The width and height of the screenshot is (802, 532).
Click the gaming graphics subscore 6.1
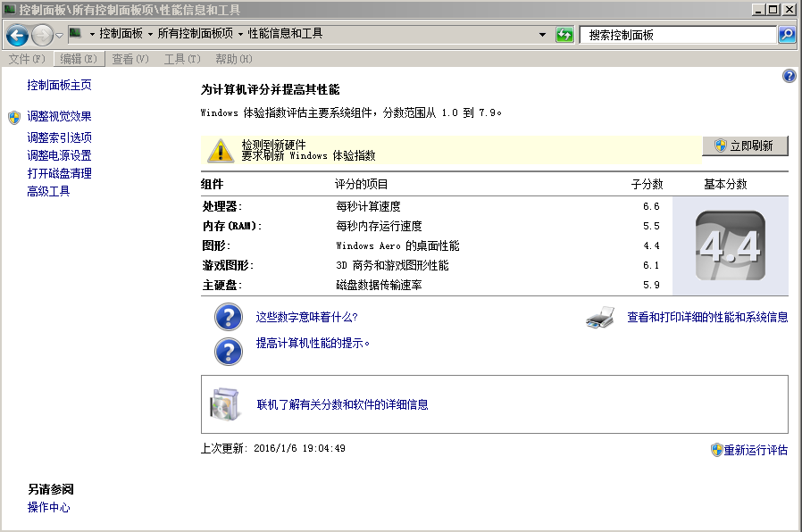(651, 265)
